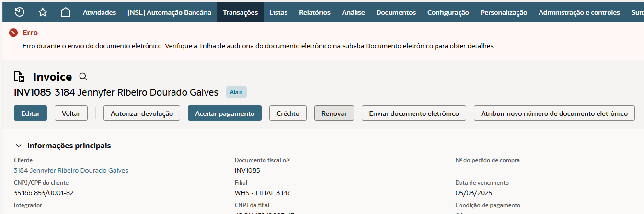The image size is (644, 214).
Task: Click the Renovar button
Action: [x=334, y=113]
